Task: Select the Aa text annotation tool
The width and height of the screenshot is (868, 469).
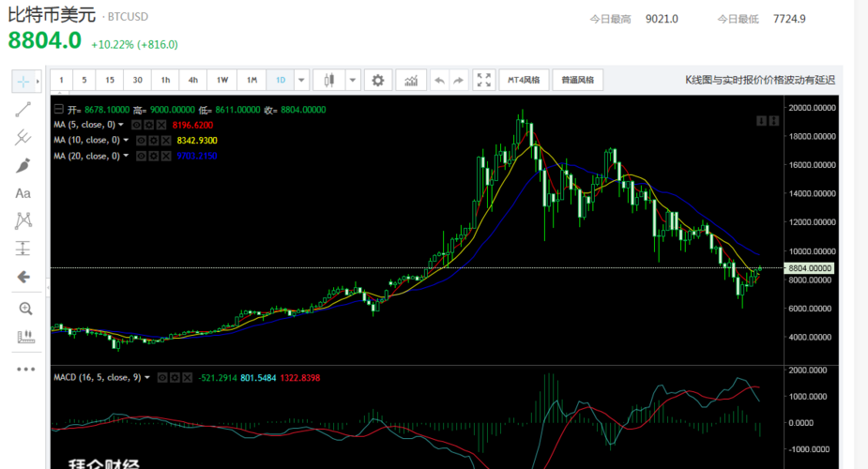Action: (x=23, y=193)
